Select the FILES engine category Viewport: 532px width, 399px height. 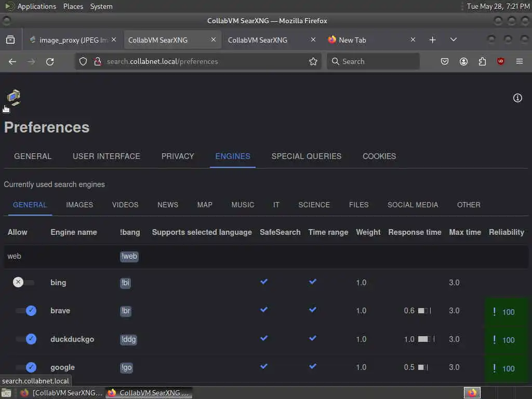[358, 205]
